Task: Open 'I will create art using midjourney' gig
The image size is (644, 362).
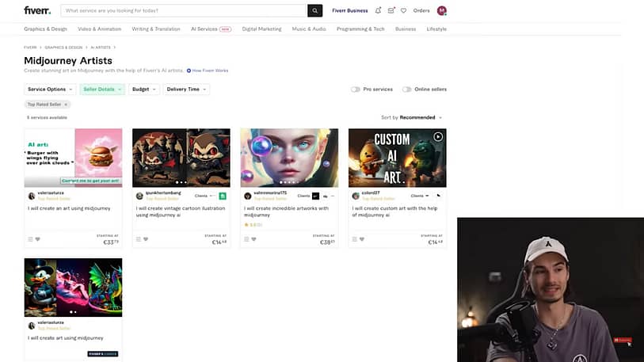Action: pyautogui.click(x=66, y=338)
